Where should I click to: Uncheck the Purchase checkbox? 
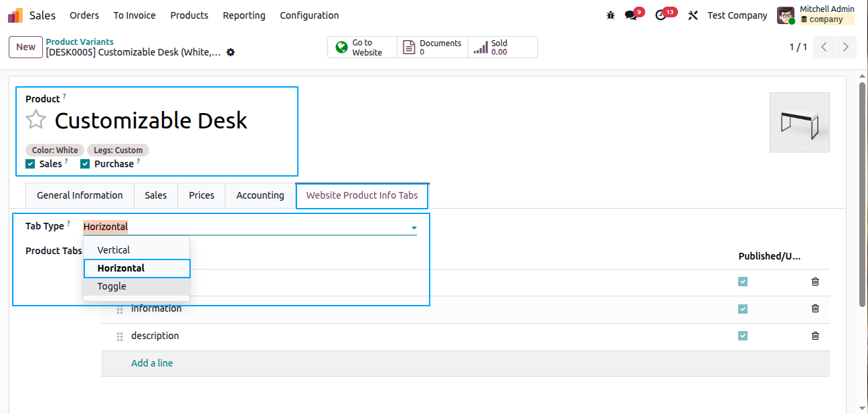pos(85,164)
